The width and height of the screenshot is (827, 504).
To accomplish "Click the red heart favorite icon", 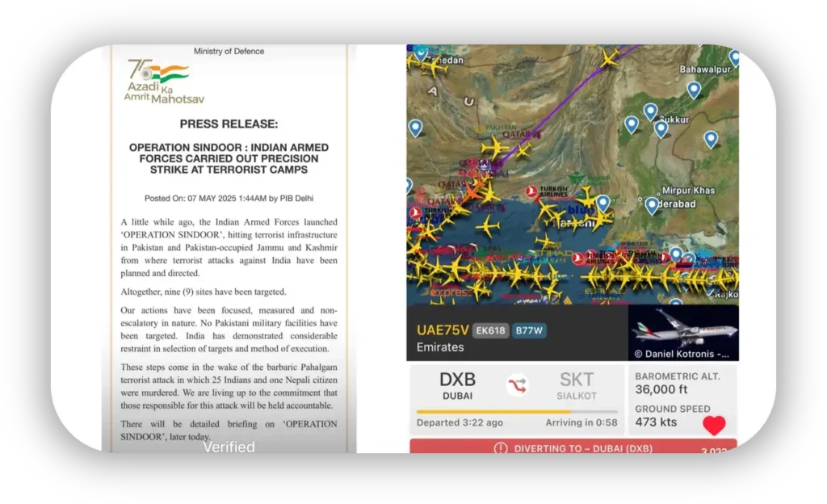I will coord(714,425).
